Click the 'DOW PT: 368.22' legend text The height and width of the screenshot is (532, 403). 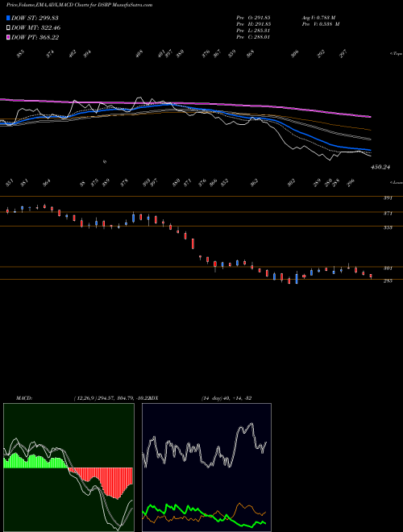(x=35, y=37)
